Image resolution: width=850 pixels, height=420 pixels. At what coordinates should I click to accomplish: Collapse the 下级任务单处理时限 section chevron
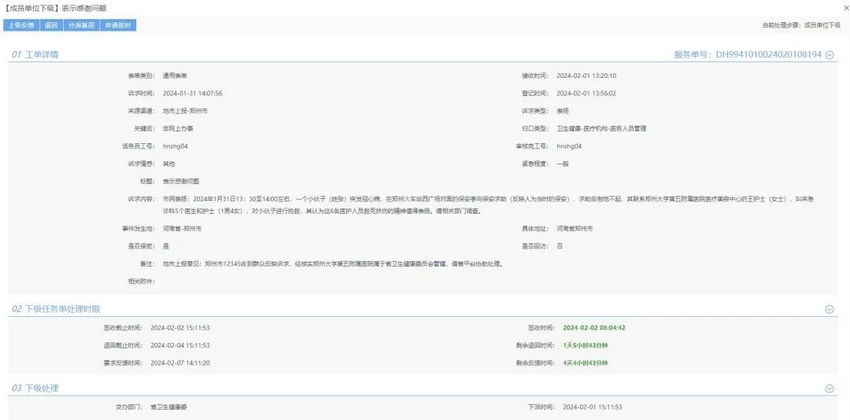[830, 309]
